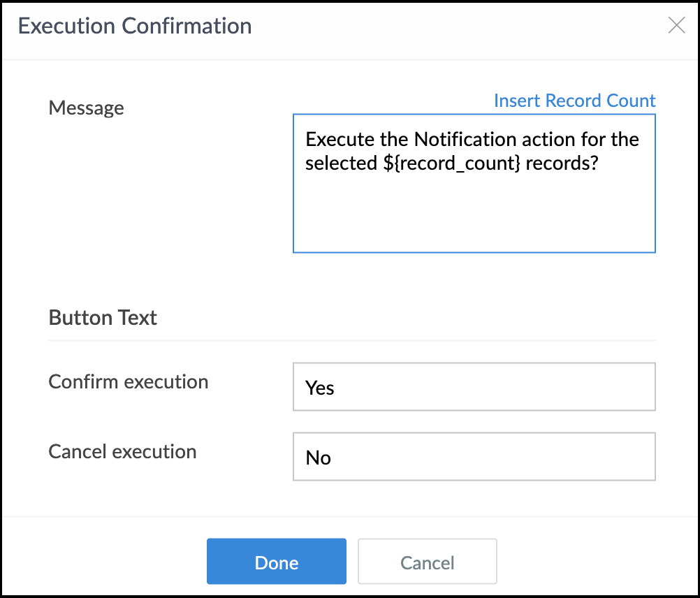Focus the Cancel execution input field
The width and height of the screenshot is (700, 598).
[x=474, y=457]
